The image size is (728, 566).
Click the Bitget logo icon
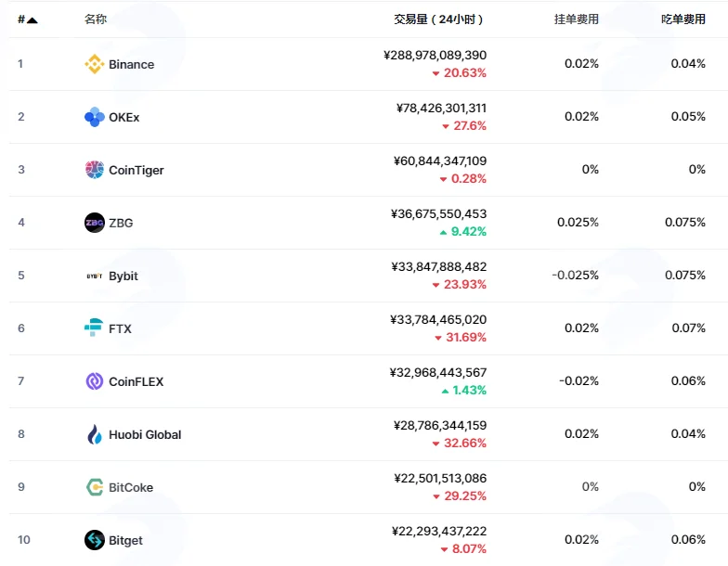95,540
